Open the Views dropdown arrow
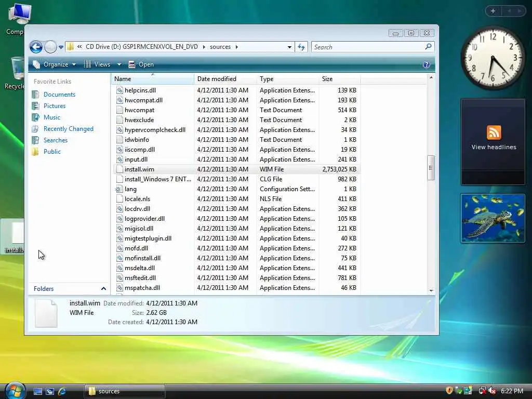The image size is (532, 399). tap(119, 64)
